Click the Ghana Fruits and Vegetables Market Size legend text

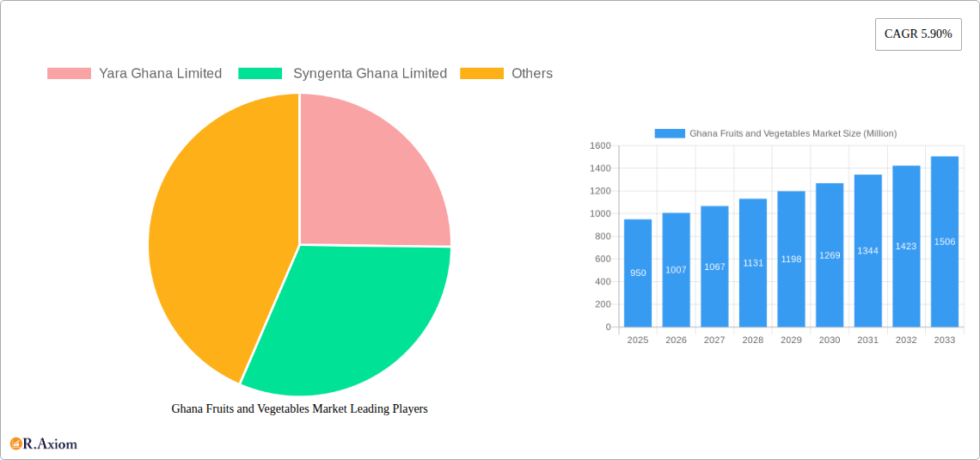tap(793, 133)
